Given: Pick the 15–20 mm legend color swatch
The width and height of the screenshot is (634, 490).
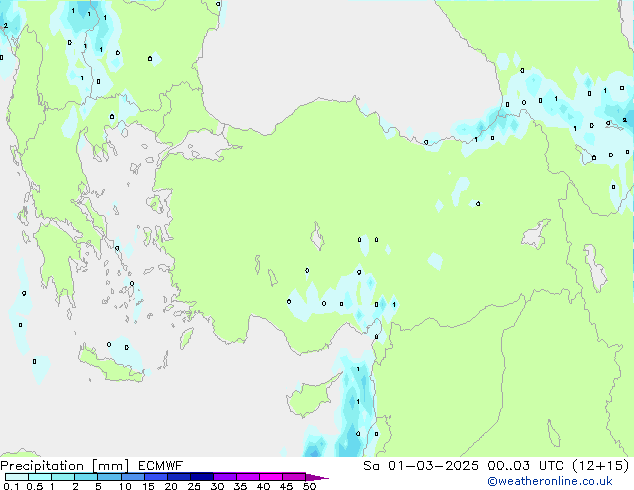Looking at the screenshot, I should (x=156, y=477).
